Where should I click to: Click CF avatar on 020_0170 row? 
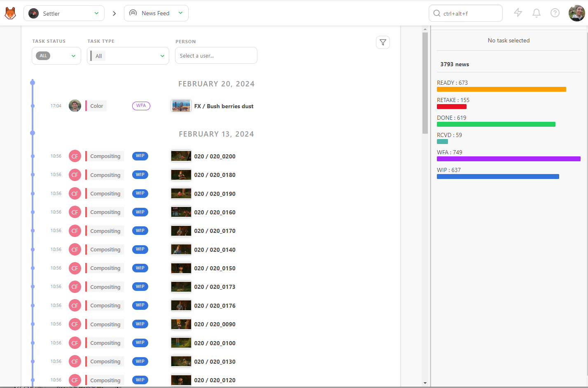(x=75, y=231)
